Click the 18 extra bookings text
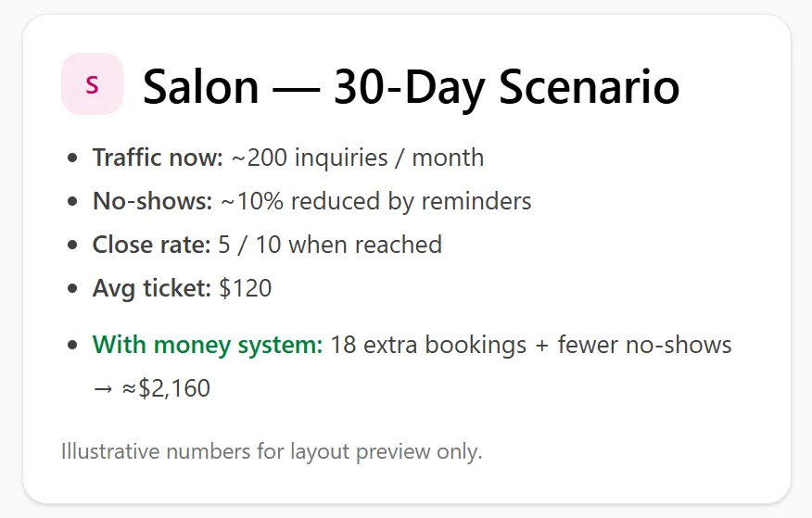 pyautogui.click(x=428, y=345)
